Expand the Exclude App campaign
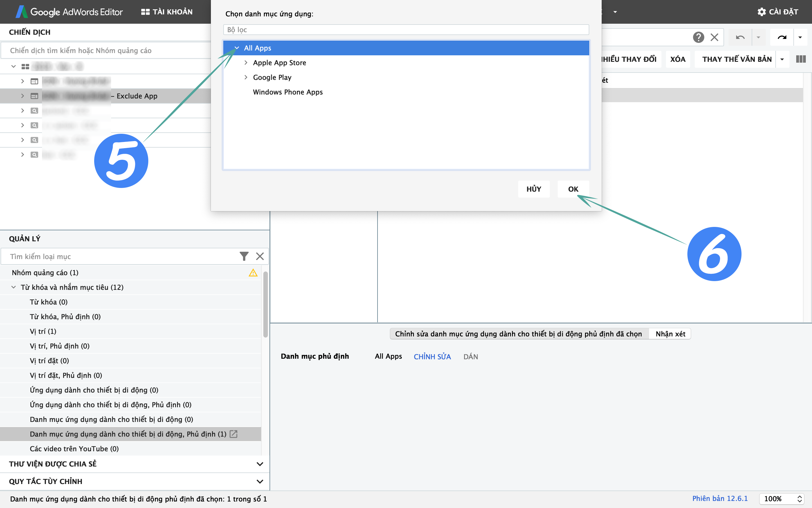Screen dimensions: 812x508 (23, 96)
